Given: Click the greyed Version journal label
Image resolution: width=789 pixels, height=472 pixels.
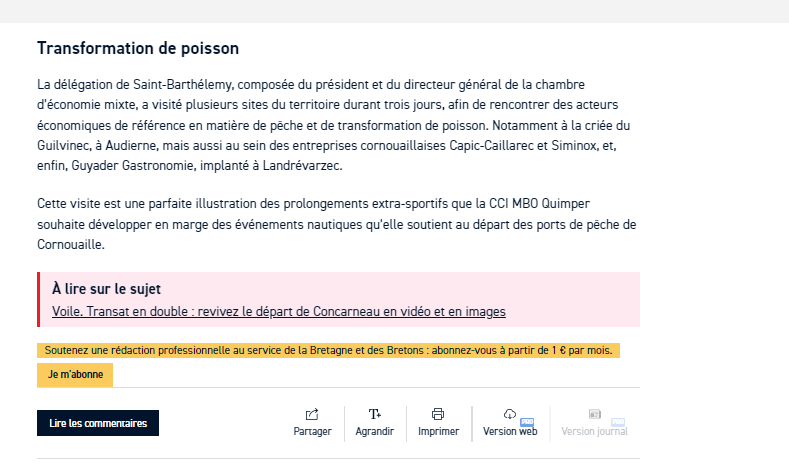Looking at the screenshot, I should click(594, 431).
